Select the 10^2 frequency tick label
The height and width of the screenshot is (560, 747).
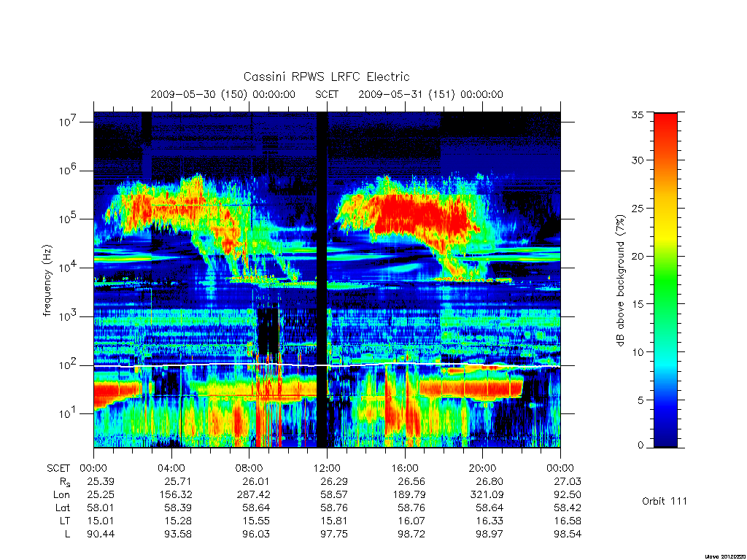click(x=69, y=365)
